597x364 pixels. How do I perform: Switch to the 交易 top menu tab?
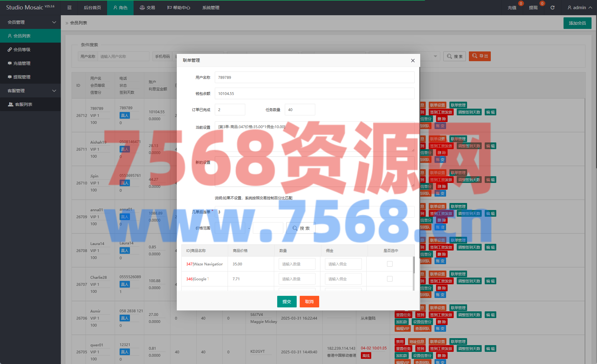point(147,8)
